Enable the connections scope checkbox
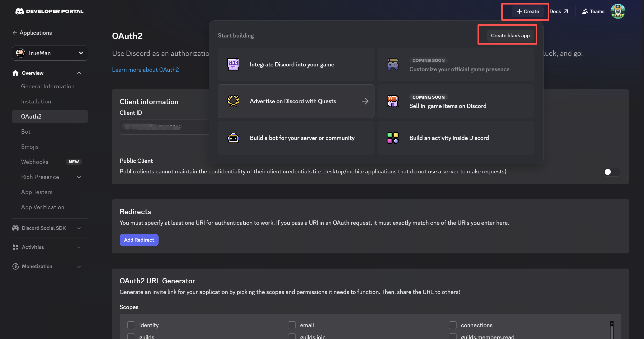The width and height of the screenshot is (644, 339). point(453,325)
